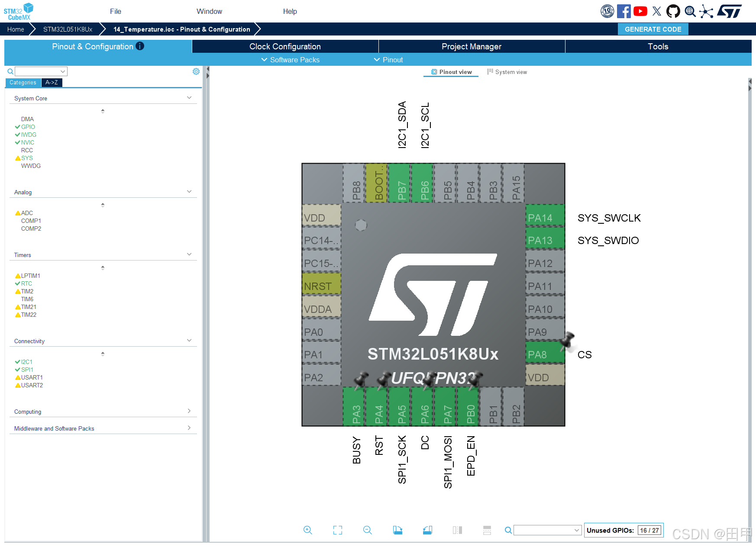
Task: Open the Software Packs dropdown
Action: tap(291, 60)
